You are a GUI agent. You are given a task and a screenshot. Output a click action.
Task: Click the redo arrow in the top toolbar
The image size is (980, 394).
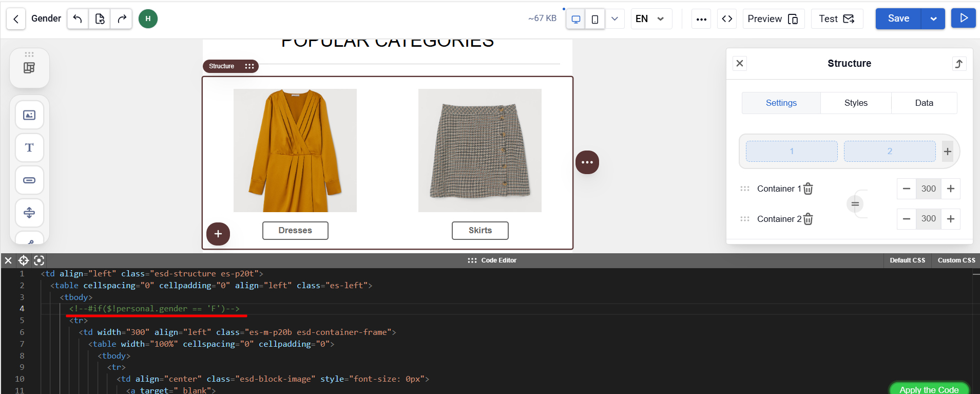coord(122,19)
